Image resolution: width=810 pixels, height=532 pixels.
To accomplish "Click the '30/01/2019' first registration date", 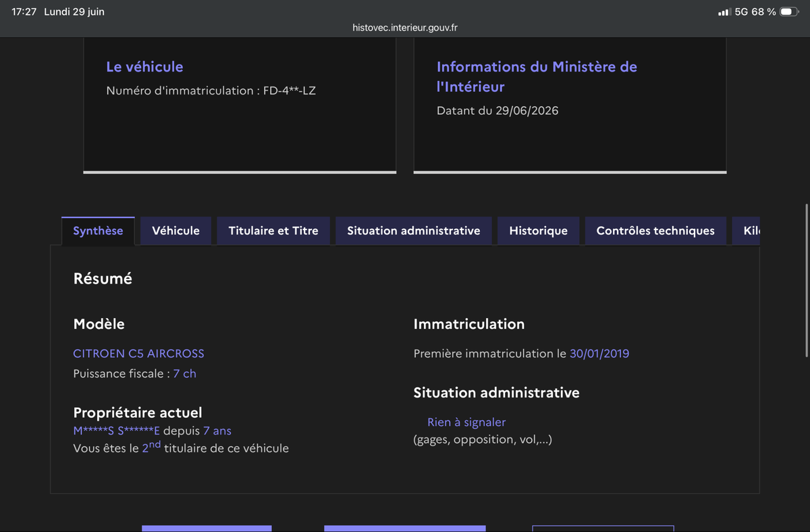I will click(x=599, y=353).
